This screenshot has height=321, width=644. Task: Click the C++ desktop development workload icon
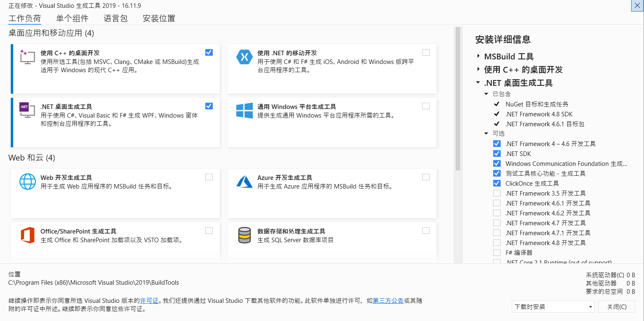(x=27, y=57)
